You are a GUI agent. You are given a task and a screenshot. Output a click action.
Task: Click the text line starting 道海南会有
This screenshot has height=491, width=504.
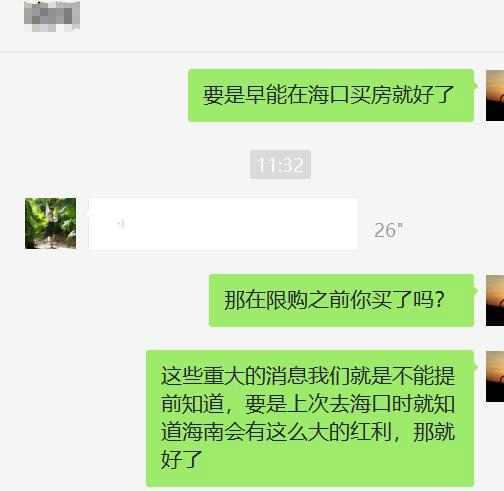coord(308,432)
